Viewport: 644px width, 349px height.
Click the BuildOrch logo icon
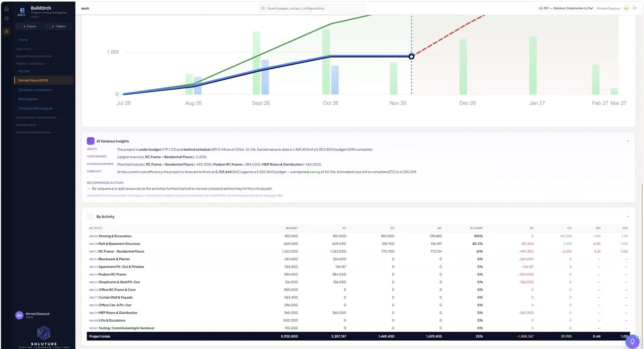[22, 11]
